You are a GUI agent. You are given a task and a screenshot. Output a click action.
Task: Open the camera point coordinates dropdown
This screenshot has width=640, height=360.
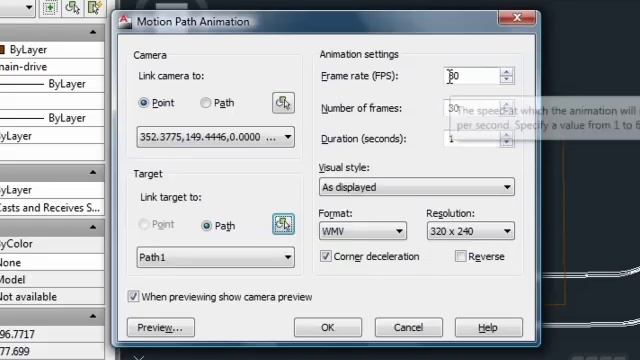[x=216, y=137]
